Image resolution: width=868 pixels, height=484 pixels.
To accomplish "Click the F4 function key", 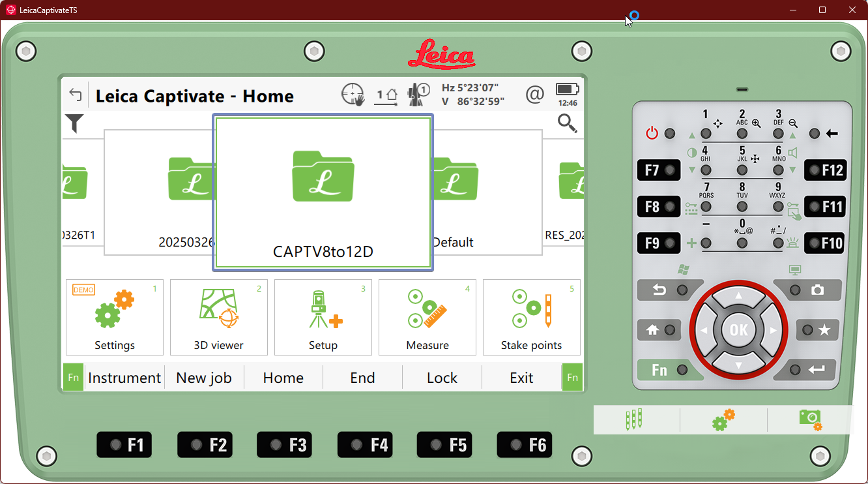I will point(365,445).
